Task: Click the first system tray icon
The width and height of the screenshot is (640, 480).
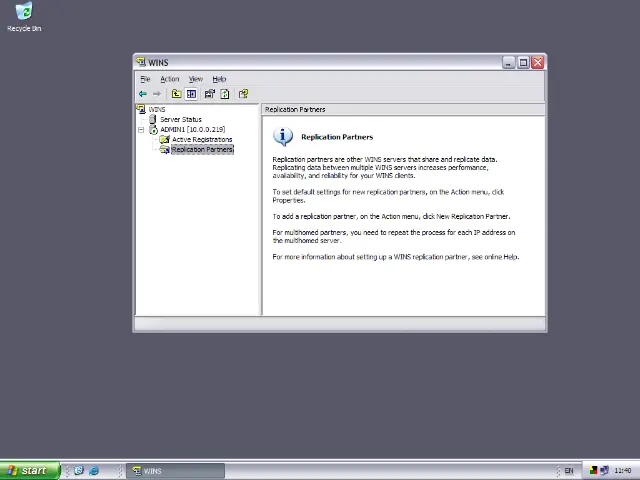Action: (x=593, y=471)
